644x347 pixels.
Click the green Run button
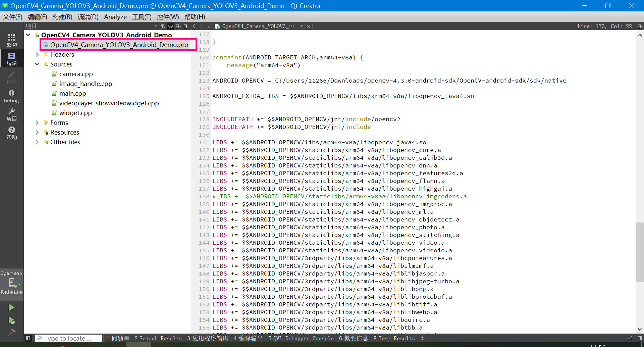click(11, 307)
